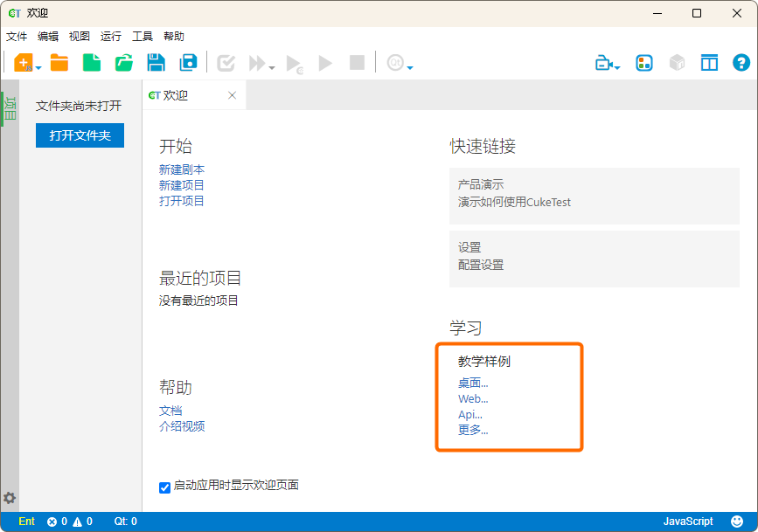Click the 新建项目 link
The width and height of the screenshot is (758, 532).
click(x=182, y=185)
